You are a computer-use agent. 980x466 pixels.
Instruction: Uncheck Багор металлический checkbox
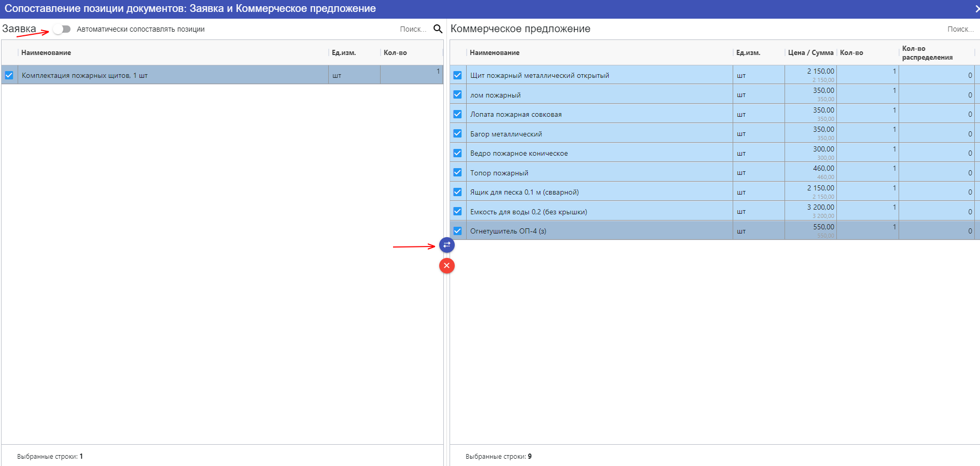pyautogui.click(x=457, y=133)
